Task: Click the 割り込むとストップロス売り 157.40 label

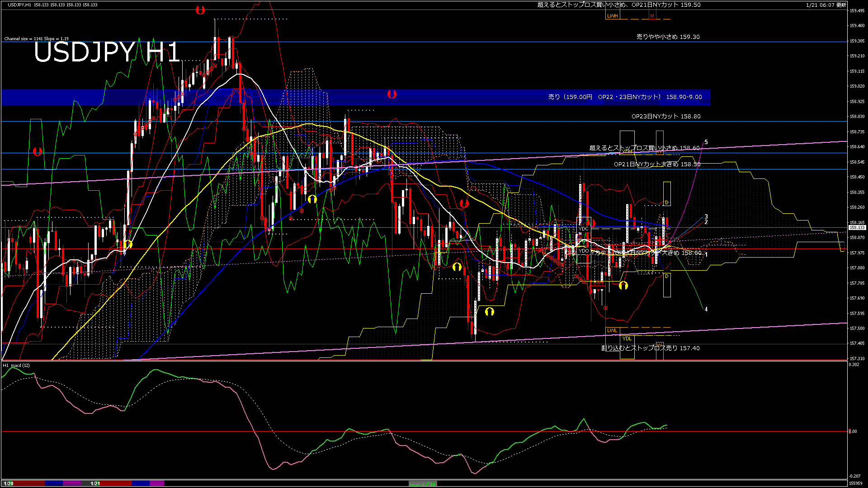Action: coord(650,348)
